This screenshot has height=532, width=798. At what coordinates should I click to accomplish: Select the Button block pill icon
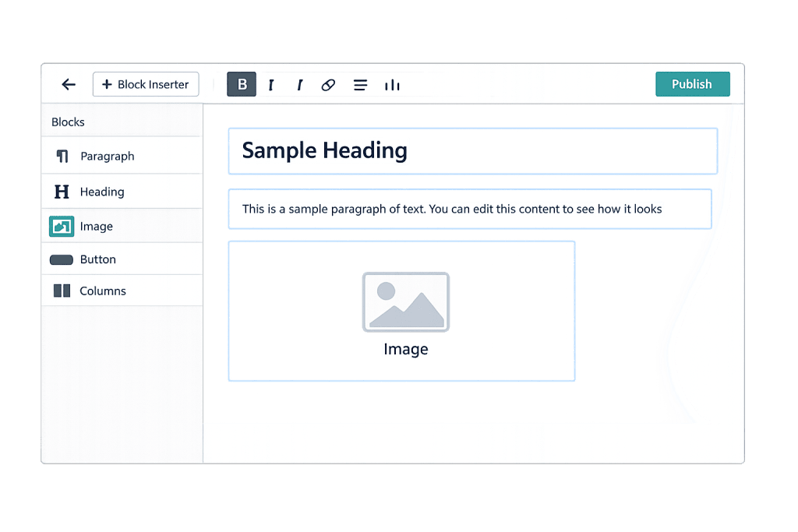62,260
